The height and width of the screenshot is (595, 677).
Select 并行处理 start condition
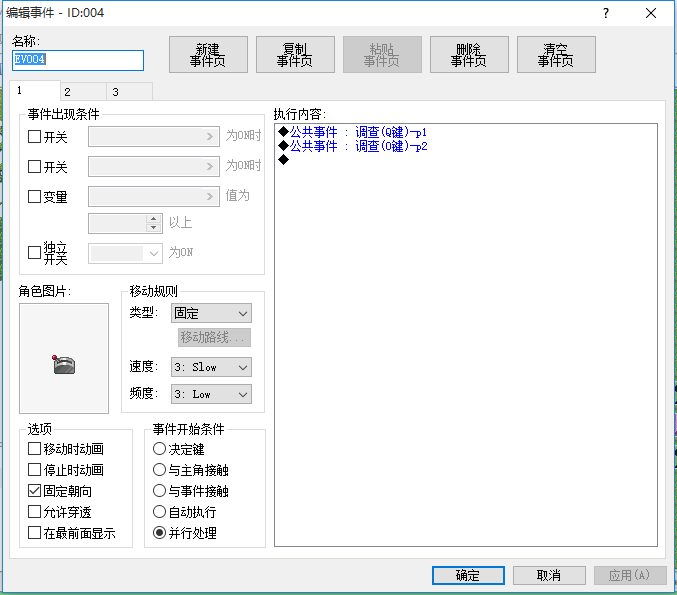(159, 533)
